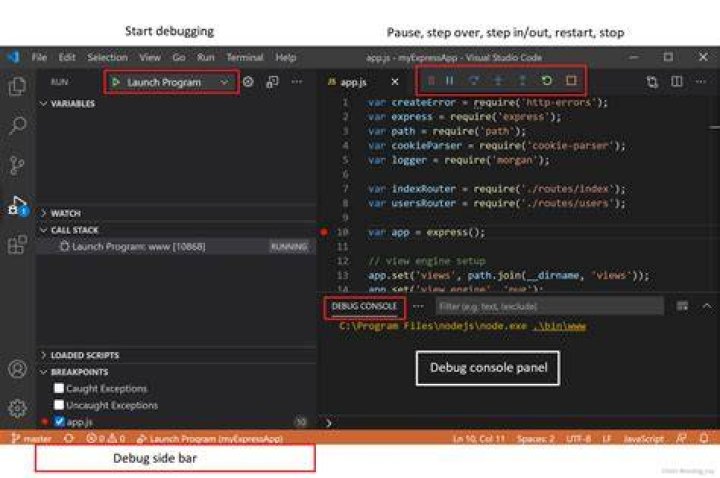Click Ln 10, Col 11 in status bar
Image resolution: width=720 pixels, height=478 pixels.
[x=479, y=439]
